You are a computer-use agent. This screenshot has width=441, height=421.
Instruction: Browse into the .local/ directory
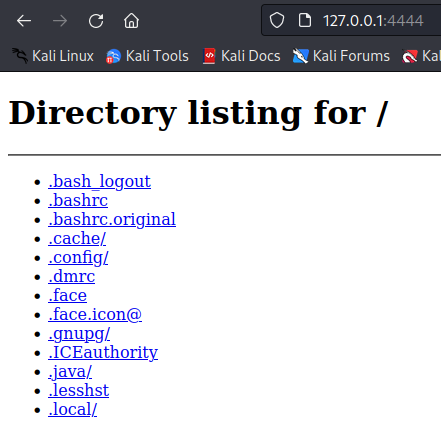[x=73, y=410]
